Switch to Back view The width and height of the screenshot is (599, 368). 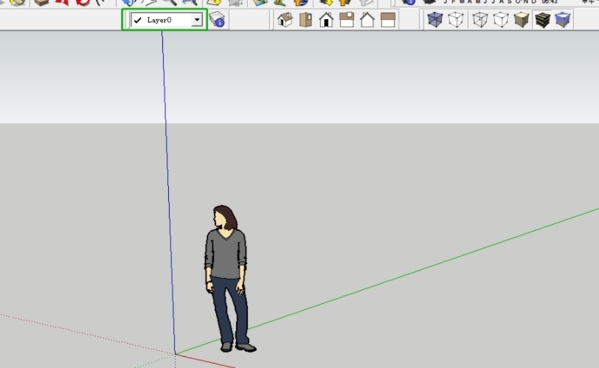(x=367, y=19)
